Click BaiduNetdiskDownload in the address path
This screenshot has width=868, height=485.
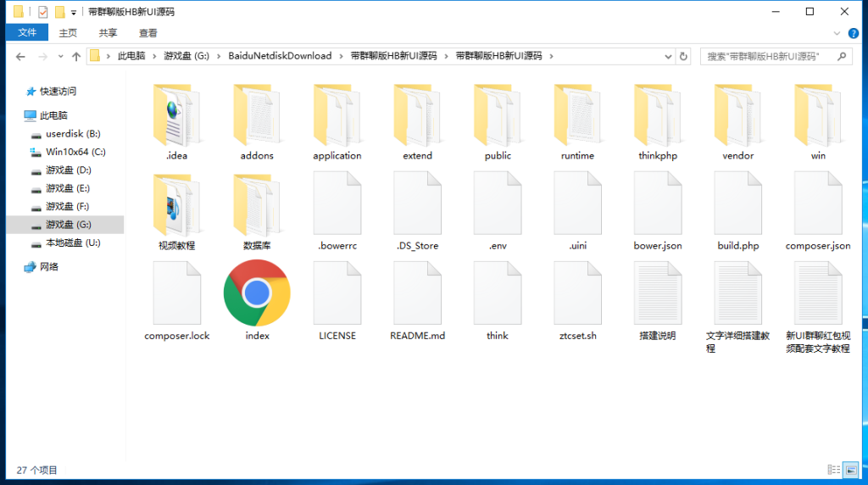[x=280, y=56]
